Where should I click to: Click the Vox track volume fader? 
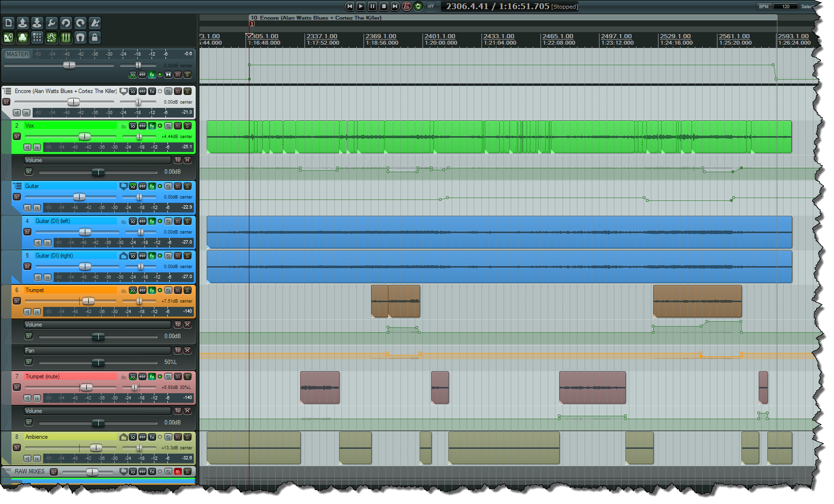84,137
